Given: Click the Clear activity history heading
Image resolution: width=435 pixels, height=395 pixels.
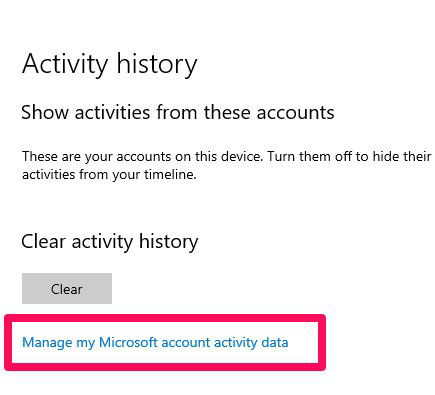Looking at the screenshot, I should pos(110,242).
